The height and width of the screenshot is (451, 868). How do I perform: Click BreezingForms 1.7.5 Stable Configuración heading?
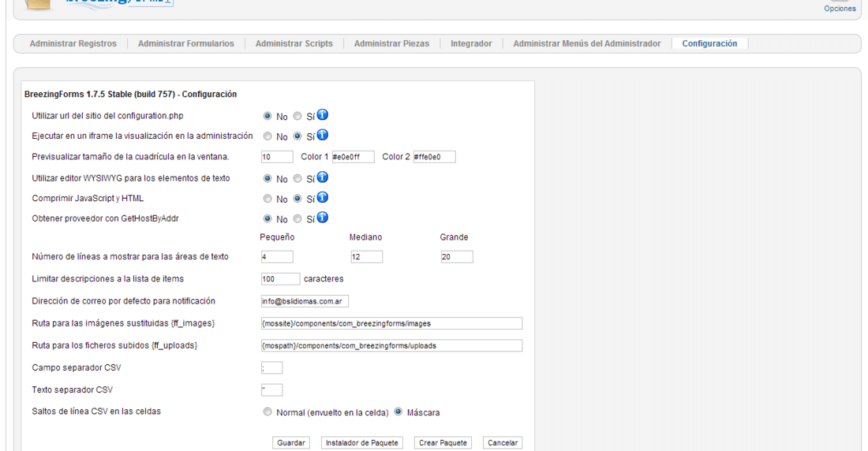click(x=131, y=94)
